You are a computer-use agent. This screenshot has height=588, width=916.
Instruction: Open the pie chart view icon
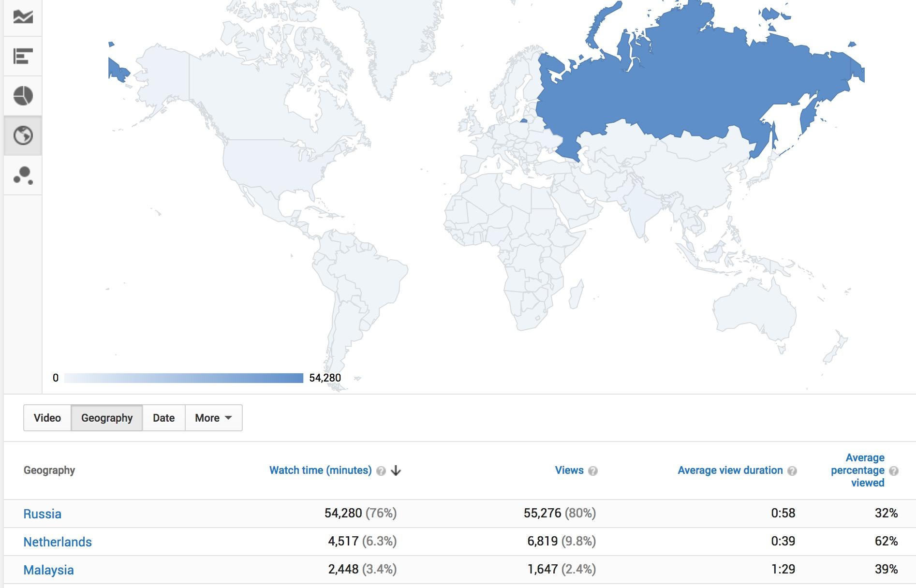23,96
